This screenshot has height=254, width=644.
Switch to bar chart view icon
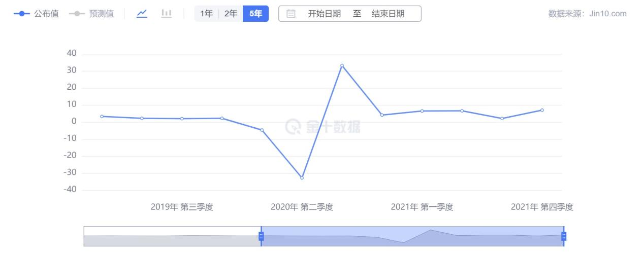[166, 14]
